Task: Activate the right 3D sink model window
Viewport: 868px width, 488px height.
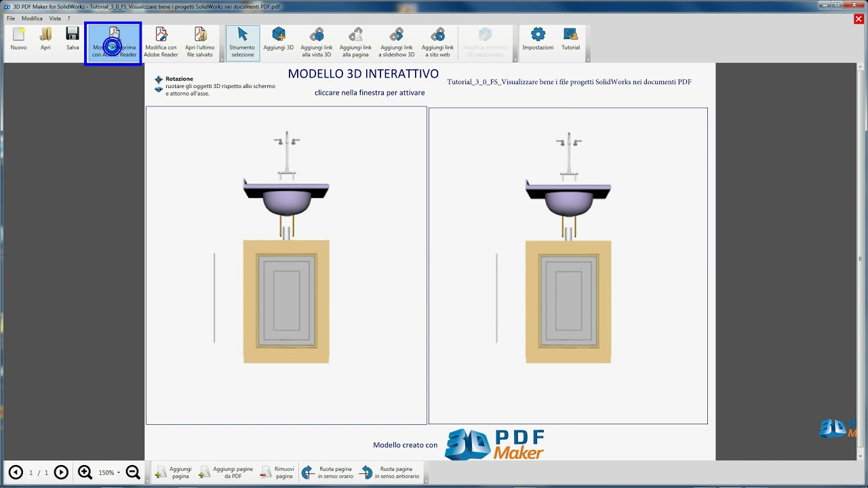Action: click(x=568, y=266)
